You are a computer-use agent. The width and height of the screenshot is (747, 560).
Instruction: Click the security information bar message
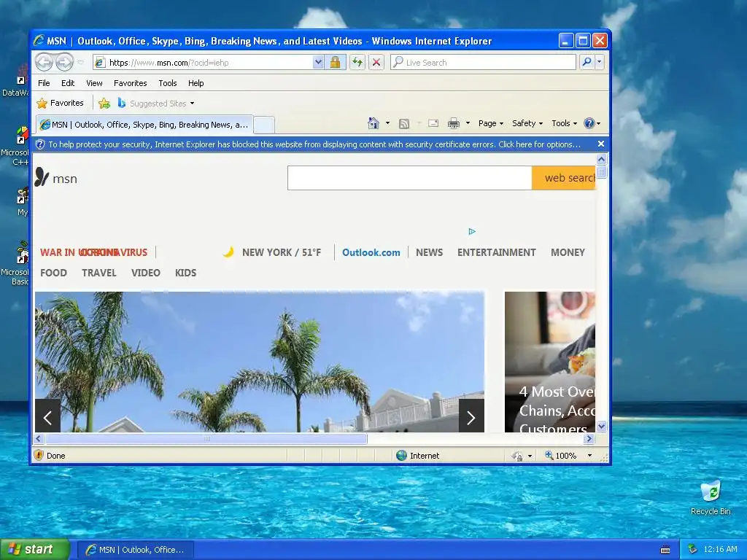point(314,144)
